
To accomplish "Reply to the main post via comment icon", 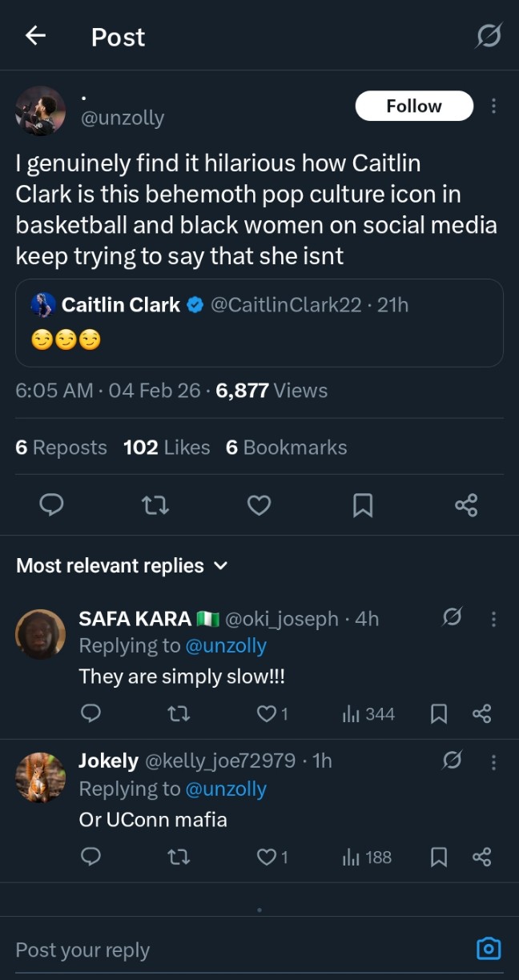I will click(x=51, y=504).
